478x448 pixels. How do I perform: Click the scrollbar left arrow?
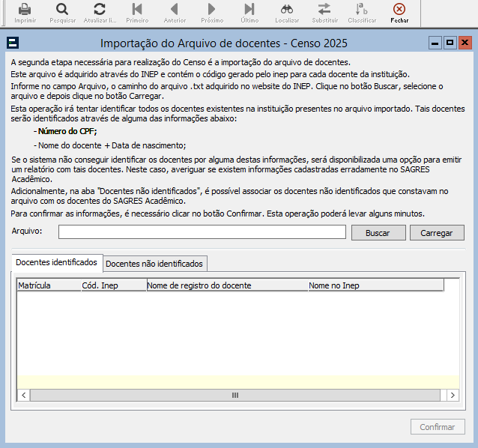pos(24,396)
